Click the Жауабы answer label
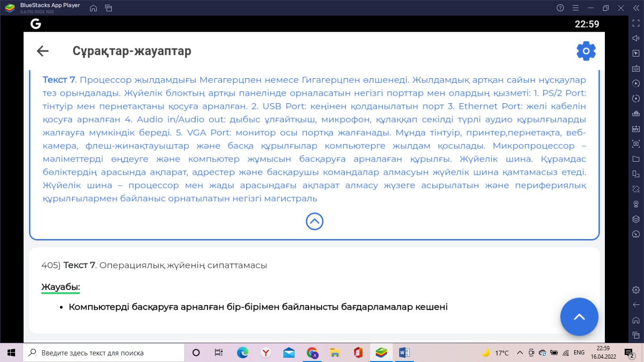Image resolution: width=644 pixels, height=362 pixels. (60, 287)
